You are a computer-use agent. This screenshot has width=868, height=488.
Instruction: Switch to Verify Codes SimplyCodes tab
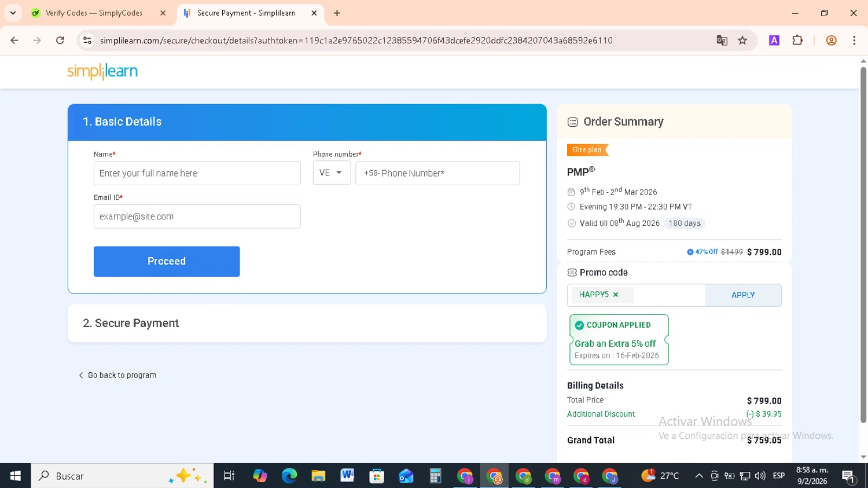pos(94,13)
